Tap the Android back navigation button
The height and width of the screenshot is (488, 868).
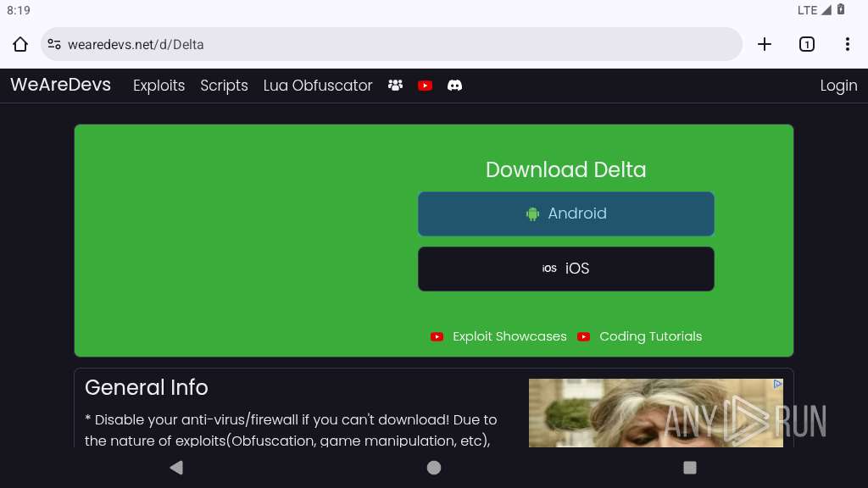[x=176, y=468]
